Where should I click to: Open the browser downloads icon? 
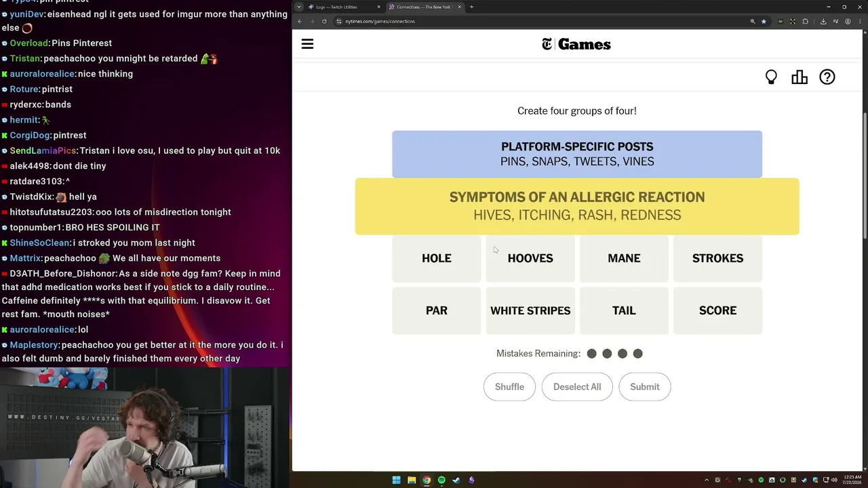[823, 21]
